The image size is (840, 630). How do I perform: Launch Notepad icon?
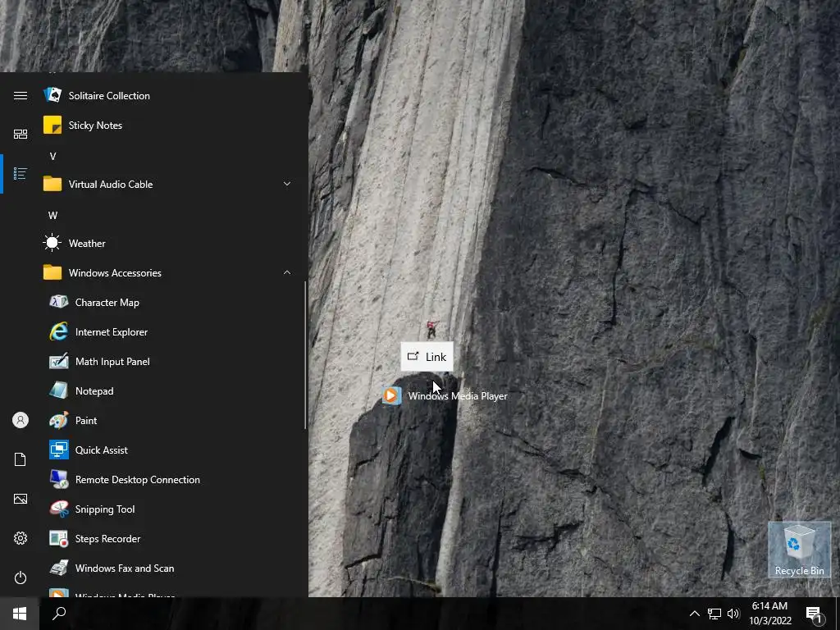pos(59,390)
